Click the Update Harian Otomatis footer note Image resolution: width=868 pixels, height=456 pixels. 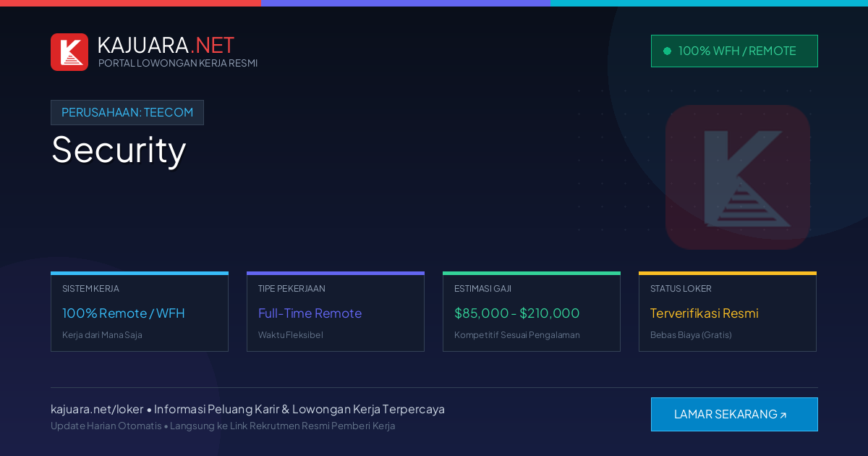106,426
